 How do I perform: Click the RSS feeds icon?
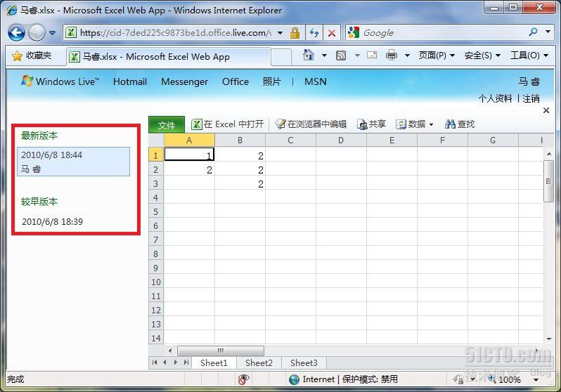coord(341,55)
